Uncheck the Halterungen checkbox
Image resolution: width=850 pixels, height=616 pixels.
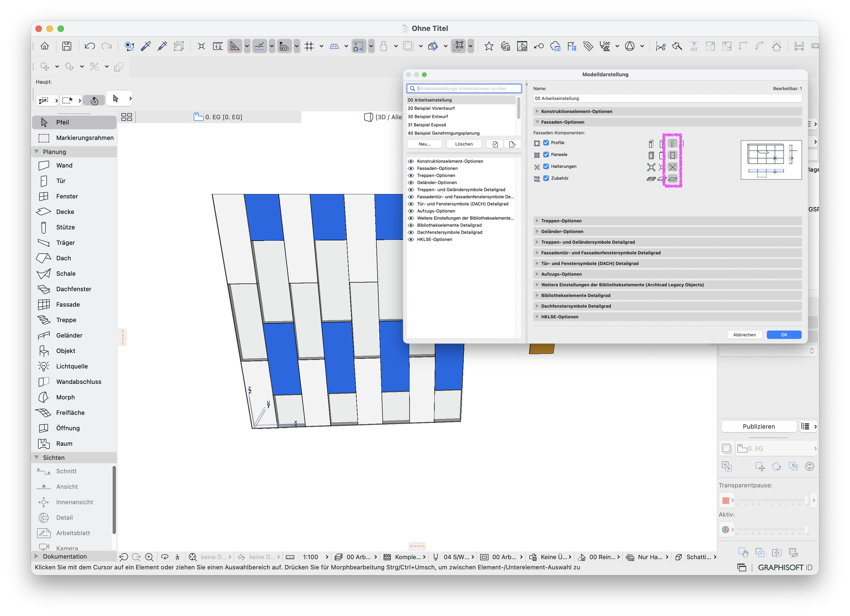pyautogui.click(x=546, y=166)
